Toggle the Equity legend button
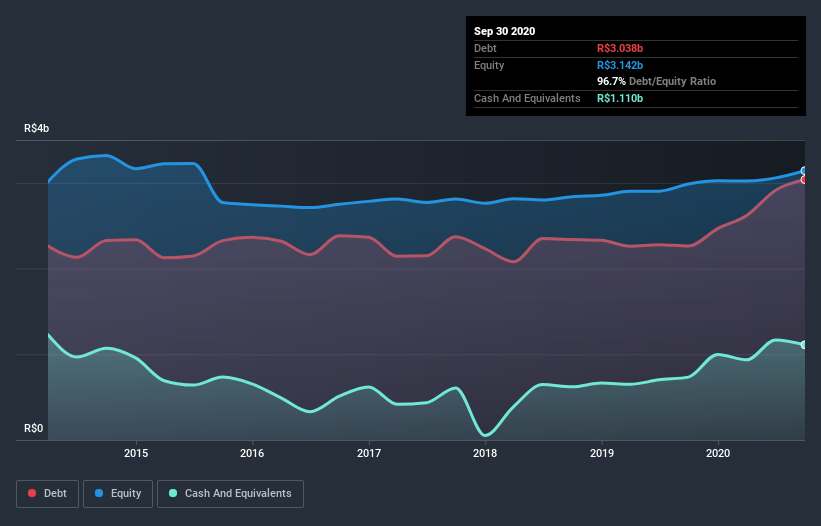The image size is (821, 526). 118,494
